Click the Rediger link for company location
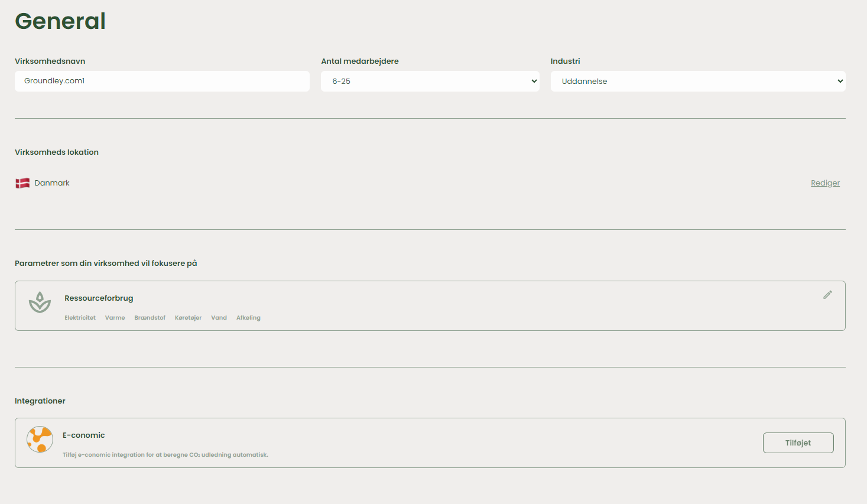The height and width of the screenshot is (504, 867). click(825, 183)
